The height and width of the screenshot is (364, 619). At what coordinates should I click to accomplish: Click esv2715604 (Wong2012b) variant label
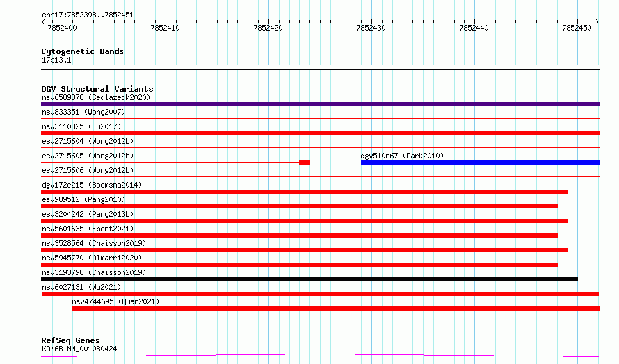coord(88,141)
